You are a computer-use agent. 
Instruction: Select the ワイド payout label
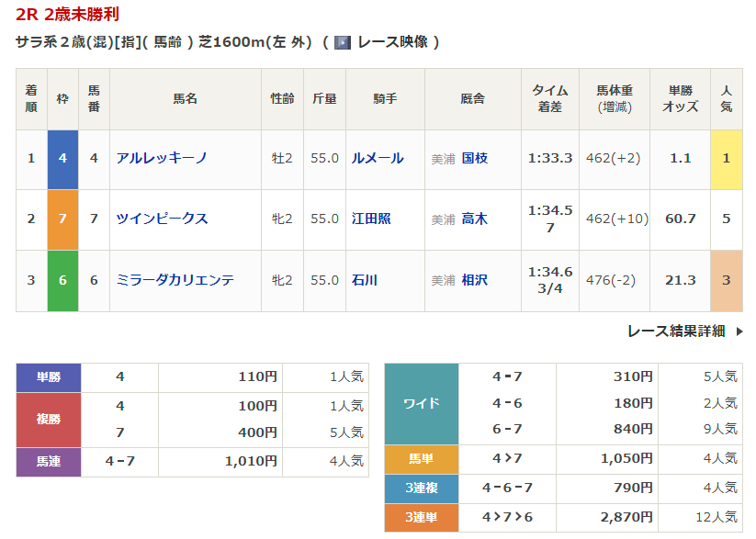(x=421, y=403)
